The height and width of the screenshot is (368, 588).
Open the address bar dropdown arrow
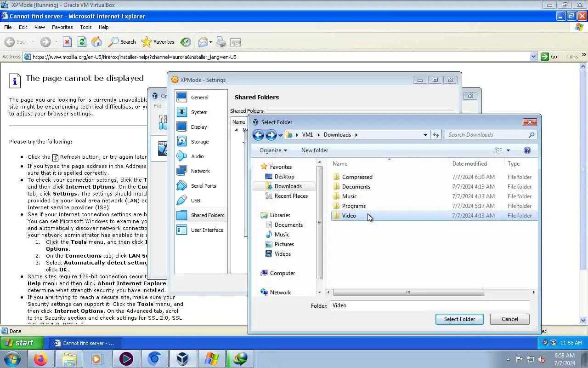click(x=533, y=57)
